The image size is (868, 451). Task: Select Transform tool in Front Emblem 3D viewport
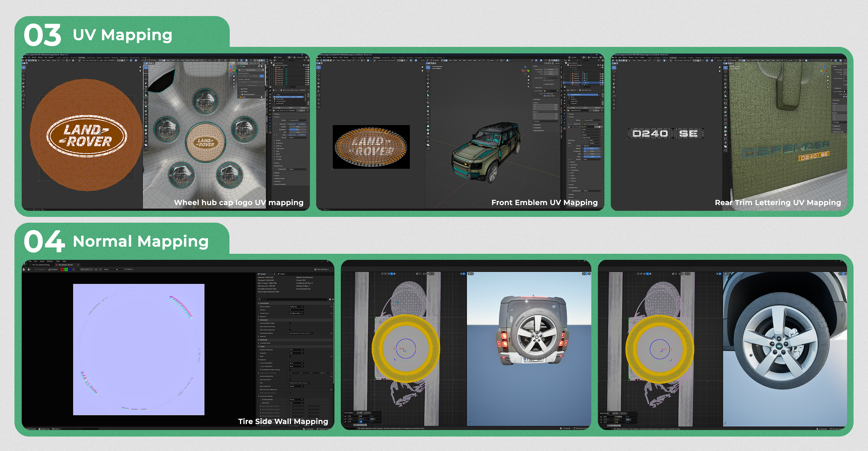click(x=428, y=87)
